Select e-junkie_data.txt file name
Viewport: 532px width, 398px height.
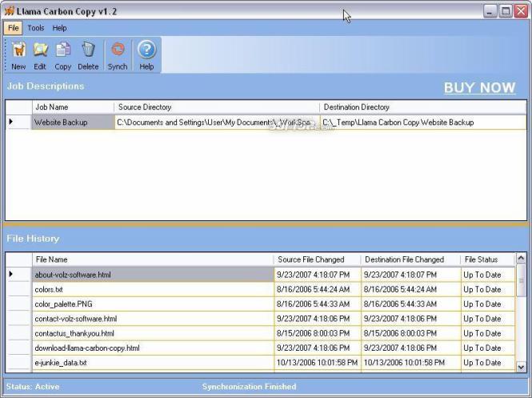click(x=153, y=362)
